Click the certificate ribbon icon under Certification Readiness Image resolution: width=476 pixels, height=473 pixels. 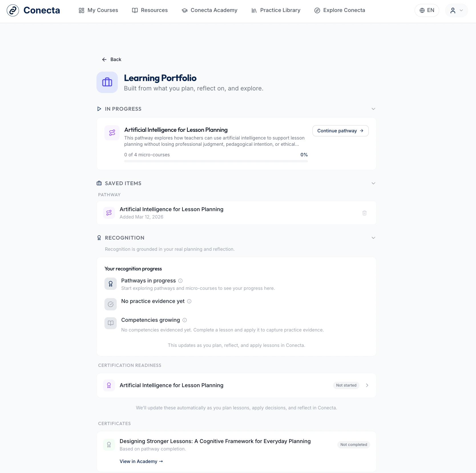pos(109,385)
